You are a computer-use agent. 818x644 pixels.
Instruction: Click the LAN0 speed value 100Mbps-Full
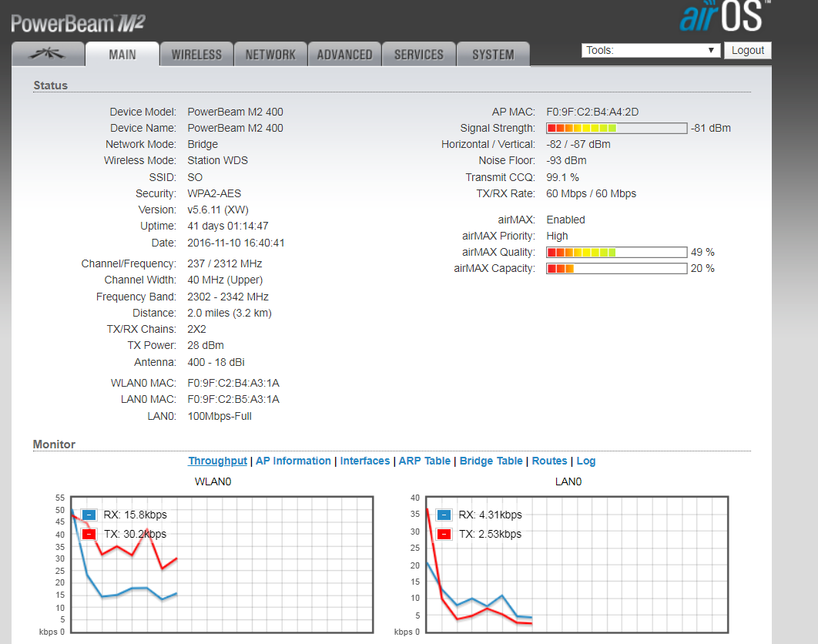220,416
